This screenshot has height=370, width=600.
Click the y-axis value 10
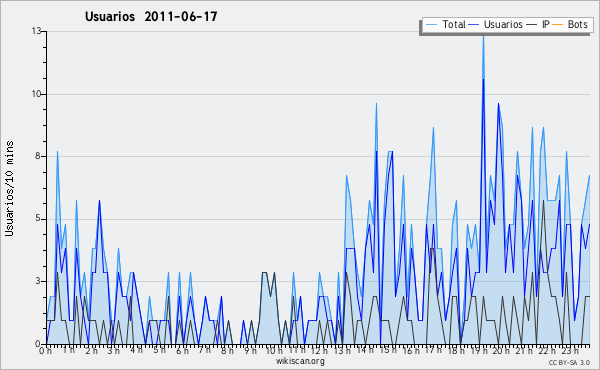pos(36,94)
